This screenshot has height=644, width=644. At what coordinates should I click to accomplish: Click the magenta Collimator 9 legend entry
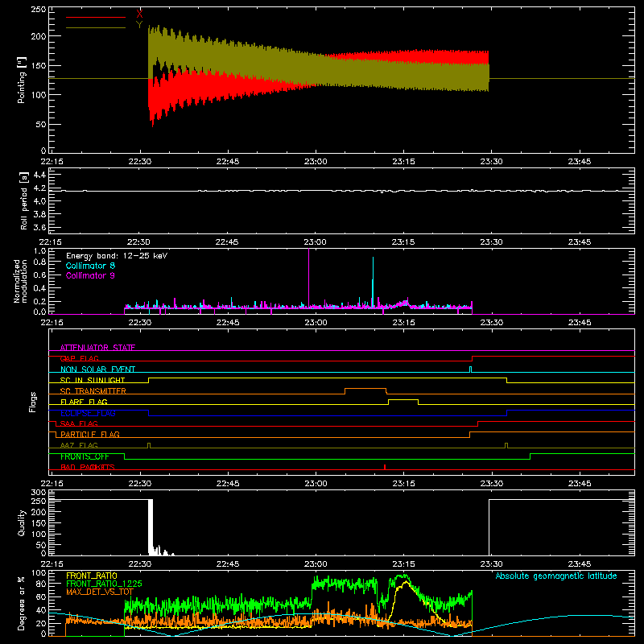(90, 275)
